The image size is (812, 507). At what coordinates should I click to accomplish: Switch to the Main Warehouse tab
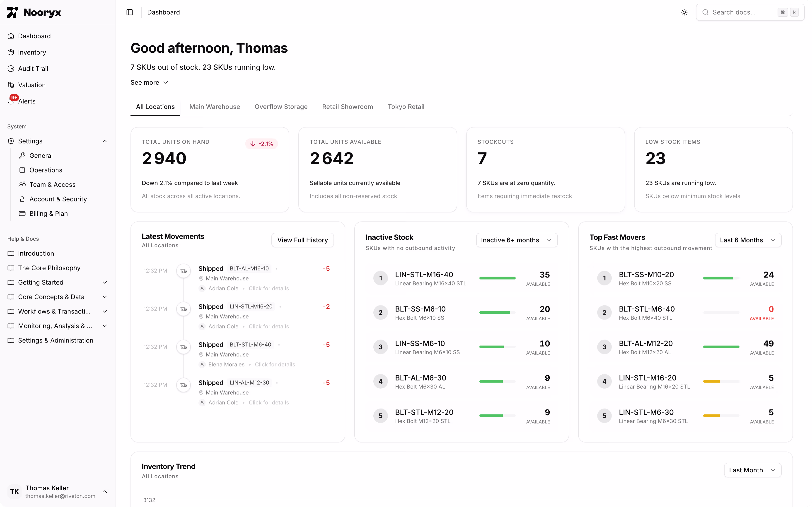215,107
